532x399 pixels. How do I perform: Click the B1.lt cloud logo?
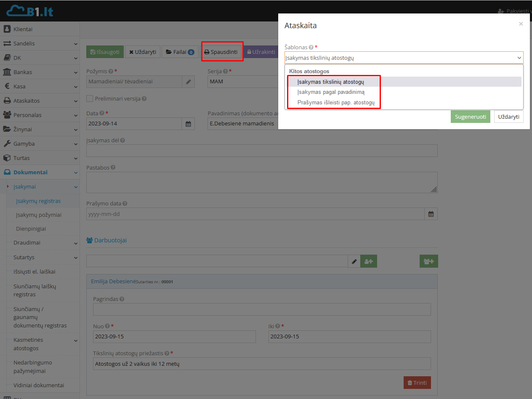[x=30, y=11]
